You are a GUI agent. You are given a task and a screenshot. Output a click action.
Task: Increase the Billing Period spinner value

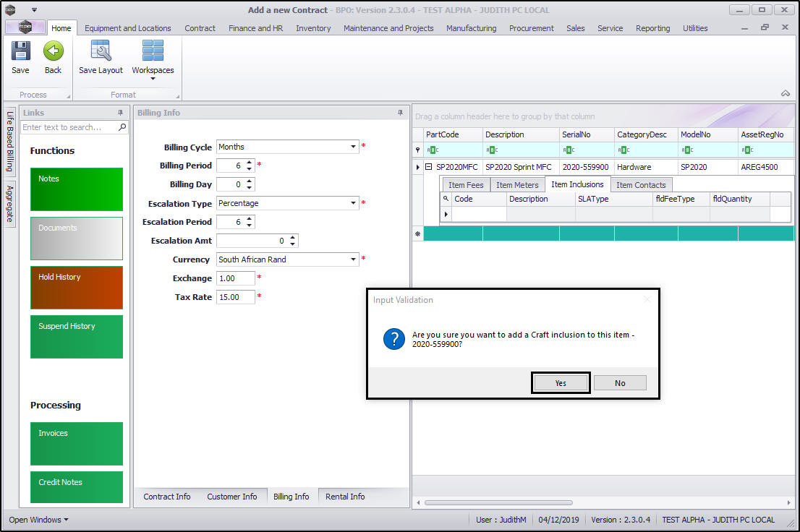[250, 163]
